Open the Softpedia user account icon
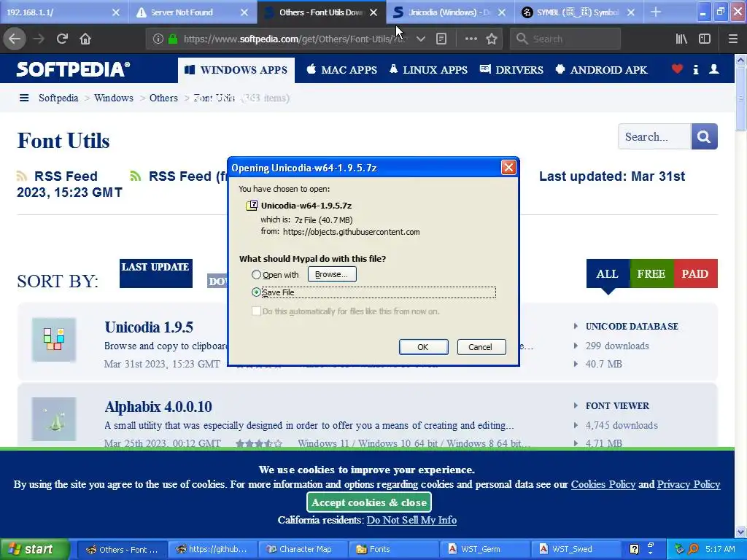Image resolution: width=747 pixels, height=560 pixels. [713, 69]
